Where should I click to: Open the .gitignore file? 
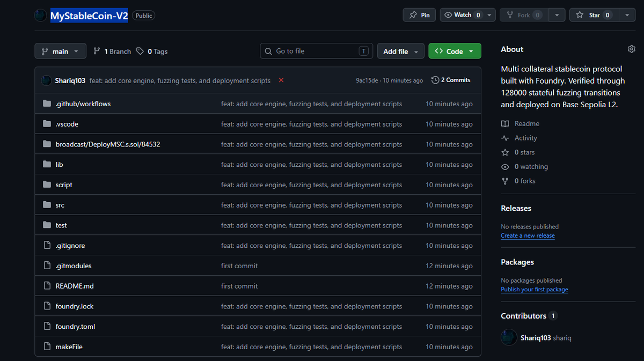(x=70, y=246)
